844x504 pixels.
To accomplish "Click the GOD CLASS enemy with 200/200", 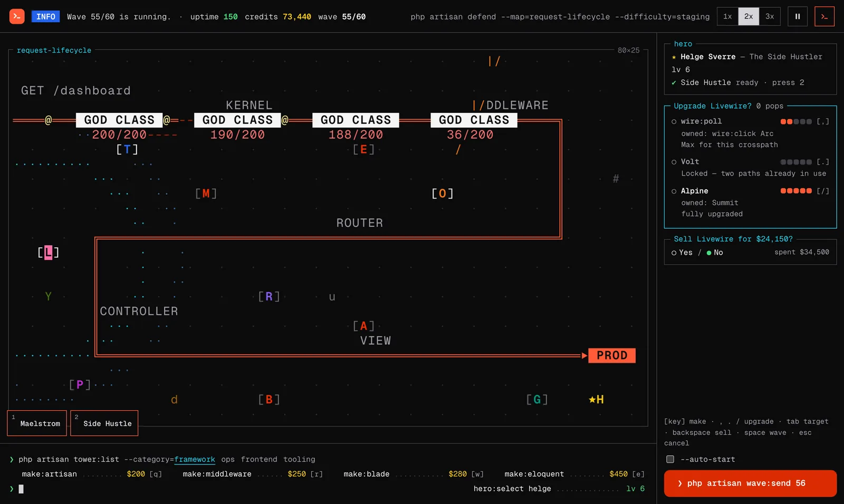I will (x=119, y=120).
